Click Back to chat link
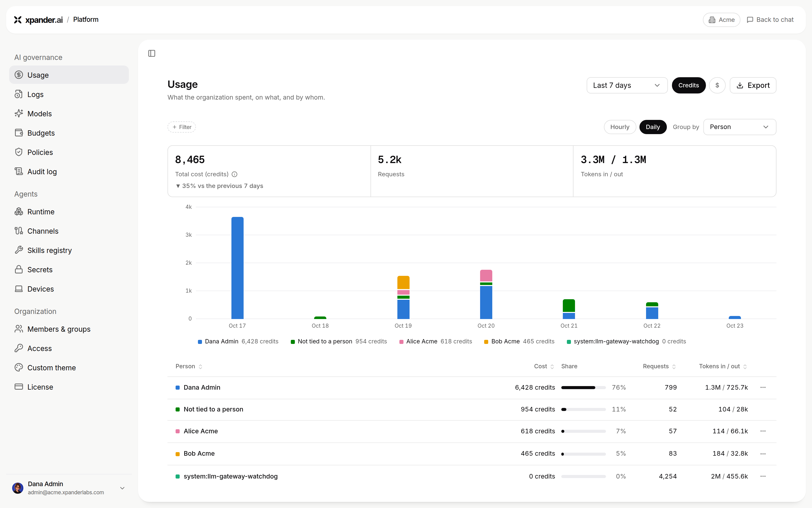Screen dimensions: 812x508 click(770, 20)
